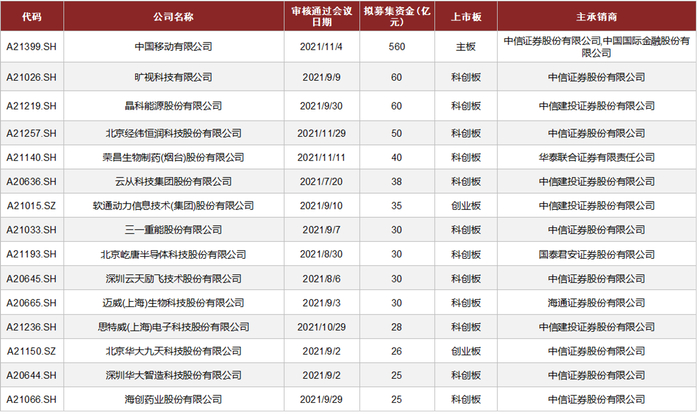Select the date 2021/11/4
This screenshot has height=414, width=700.
coord(321,47)
